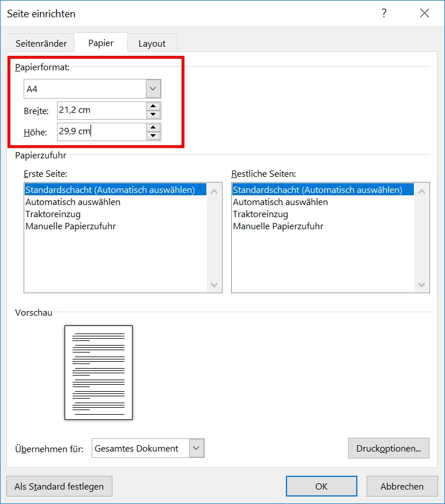Switch to the Seitenränder tab
Viewport: 445px width, 504px height.
(x=41, y=43)
